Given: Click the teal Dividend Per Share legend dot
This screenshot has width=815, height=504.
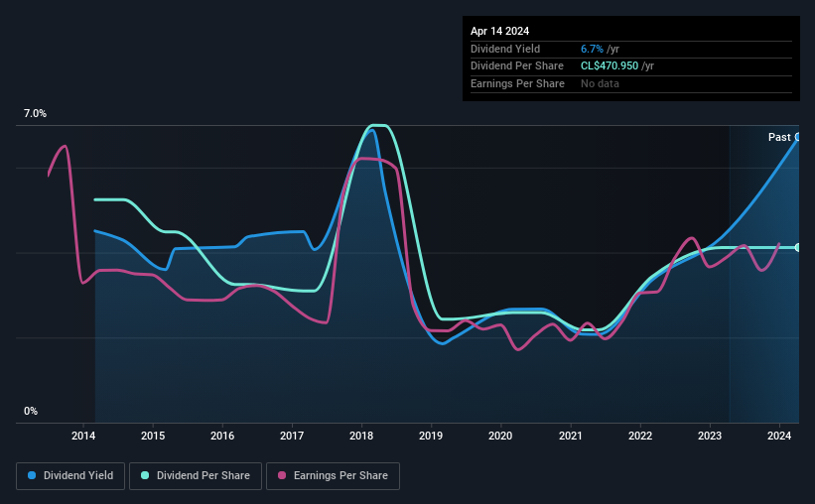Looking at the screenshot, I should (x=145, y=475).
